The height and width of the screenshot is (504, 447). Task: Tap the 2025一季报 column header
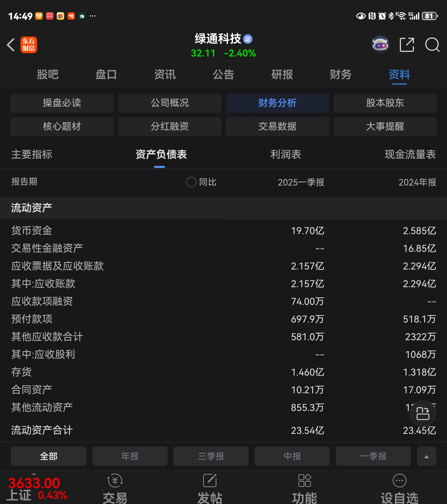point(301,182)
